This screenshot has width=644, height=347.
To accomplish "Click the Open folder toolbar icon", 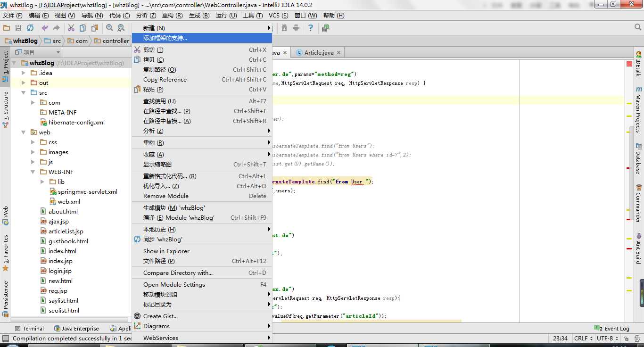I will [x=7, y=28].
